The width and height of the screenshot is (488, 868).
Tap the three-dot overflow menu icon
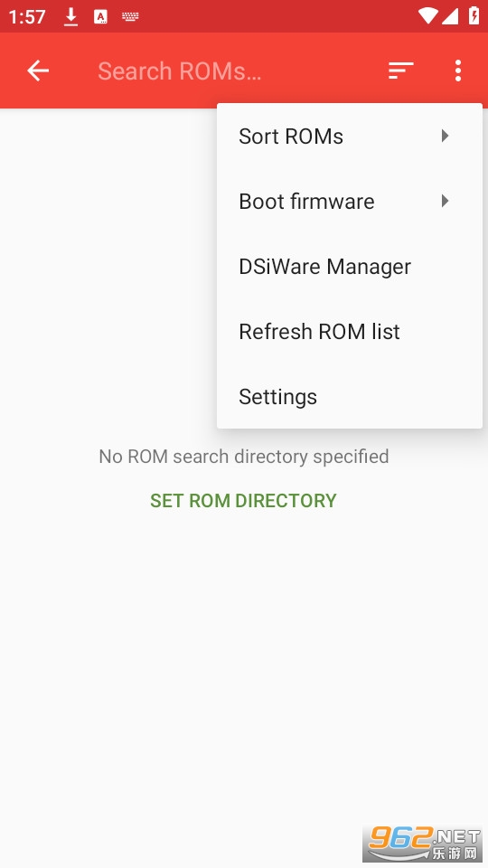point(457,71)
